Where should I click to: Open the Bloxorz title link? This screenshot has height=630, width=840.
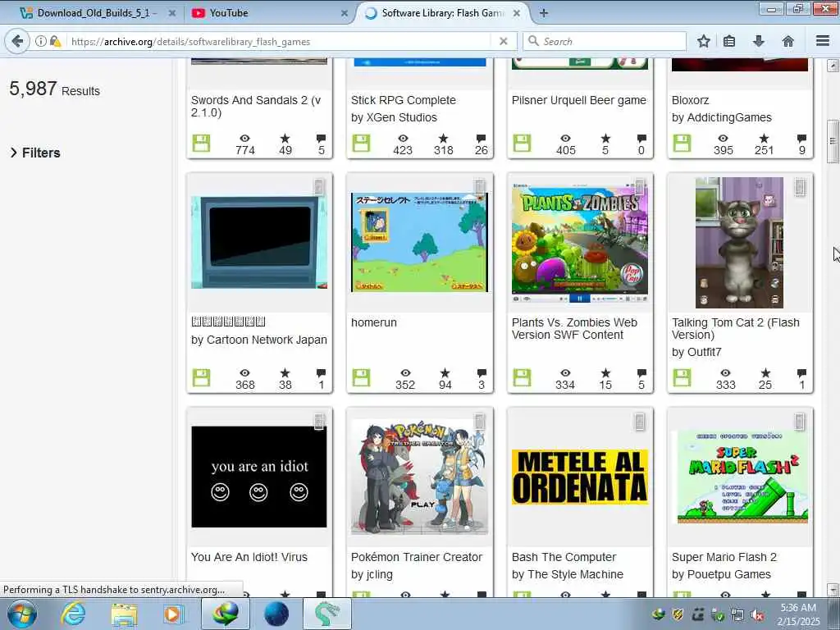[690, 100]
